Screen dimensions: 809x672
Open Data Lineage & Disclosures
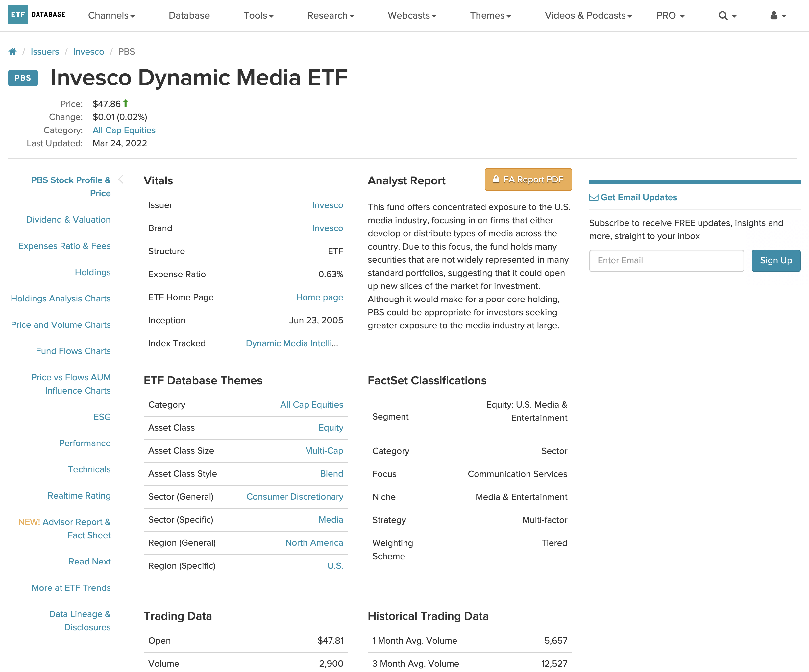coord(80,621)
